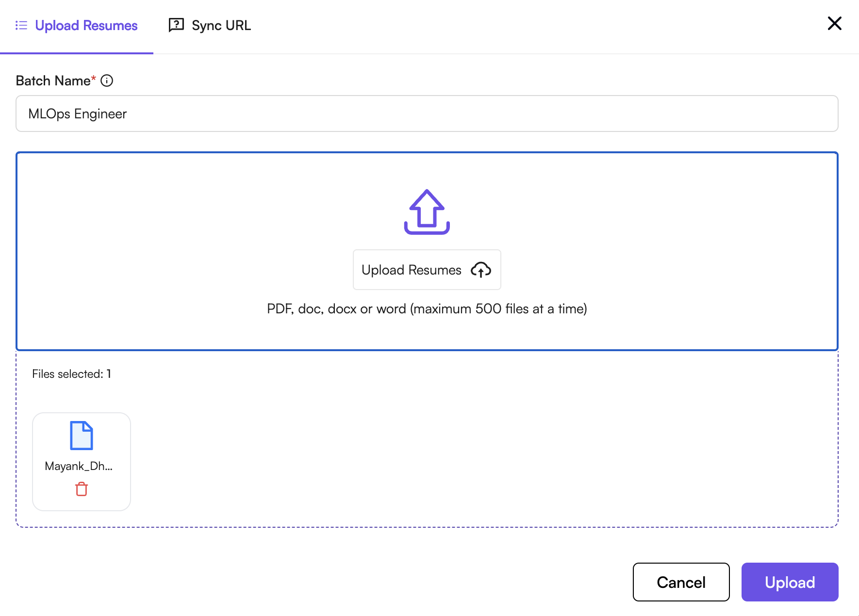Click the Upload button to submit the batch
Viewport: 859px width, 616px height.
pos(790,582)
